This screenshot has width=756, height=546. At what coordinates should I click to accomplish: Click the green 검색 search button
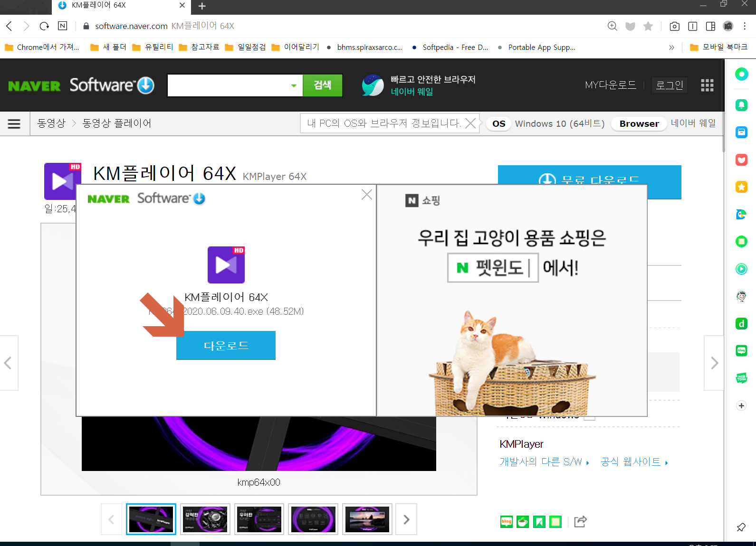click(x=323, y=85)
